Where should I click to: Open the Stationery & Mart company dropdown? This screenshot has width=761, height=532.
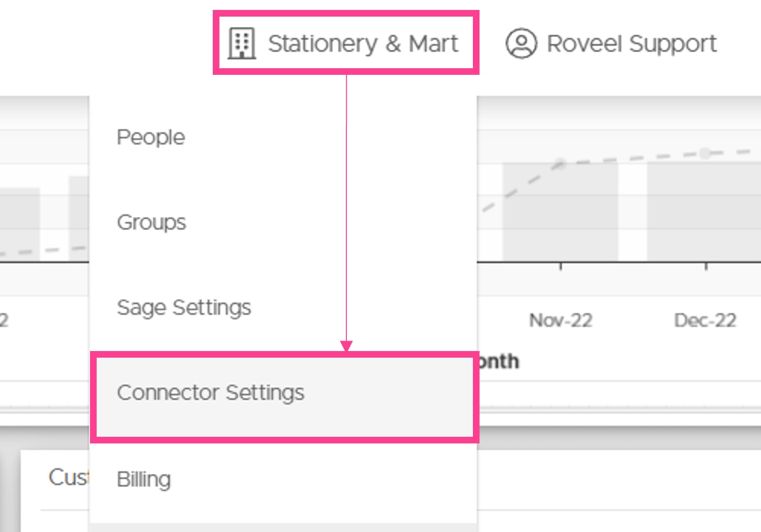click(346, 43)
